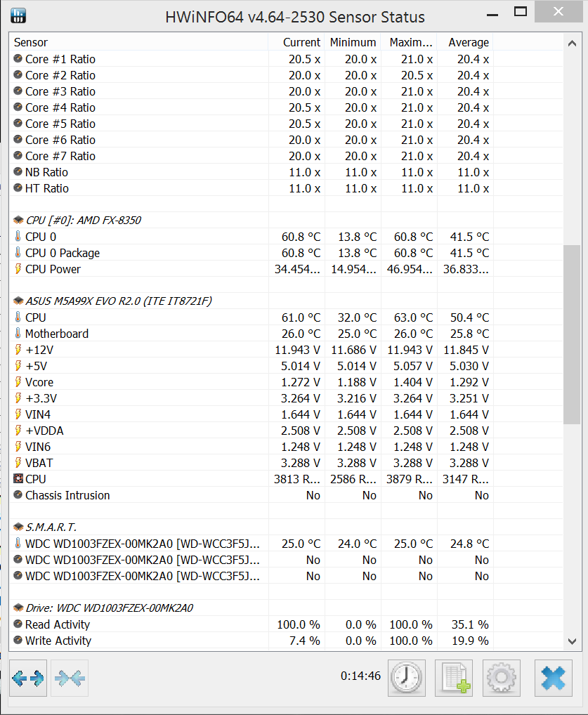The height and width of the screenshot is (715, 588).
Task: Select the Chassis Intrusion row
Action: (67, 495)
